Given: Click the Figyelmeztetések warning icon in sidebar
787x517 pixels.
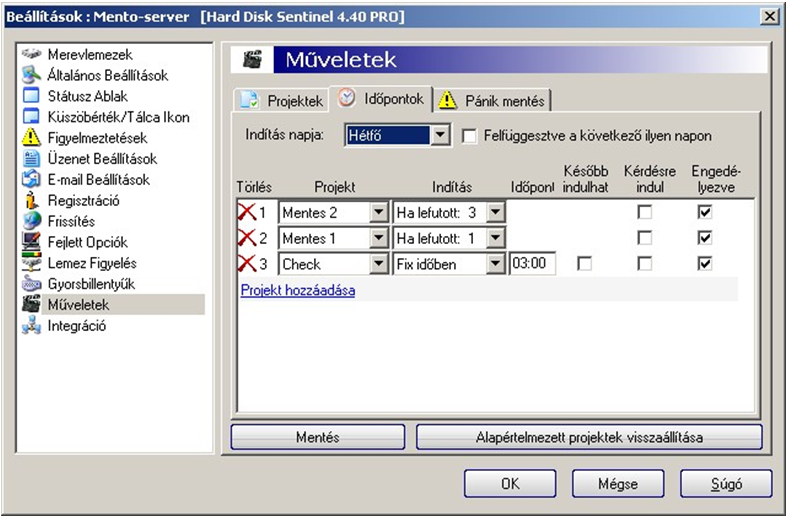Looking at the screenshot, I should (x=32, y=138).
